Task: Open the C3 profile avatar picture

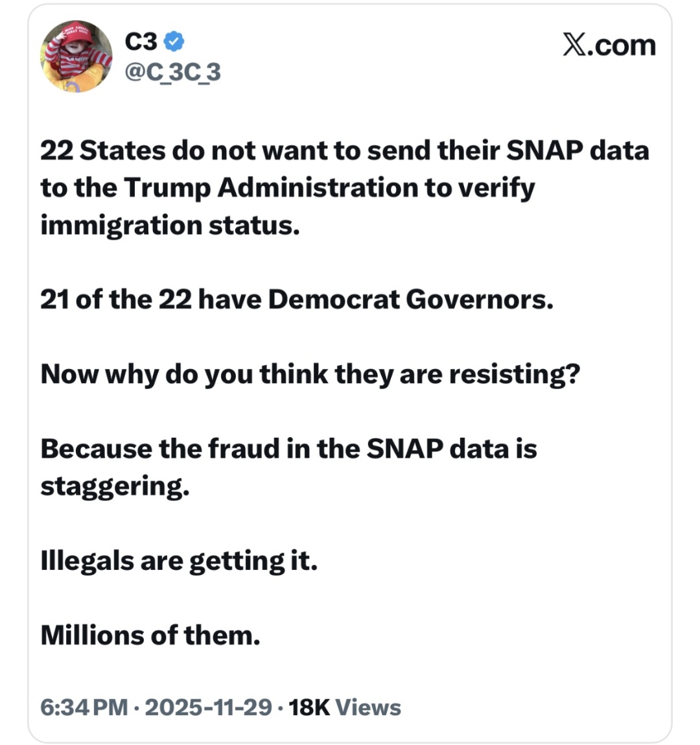Action: (76, 56)
